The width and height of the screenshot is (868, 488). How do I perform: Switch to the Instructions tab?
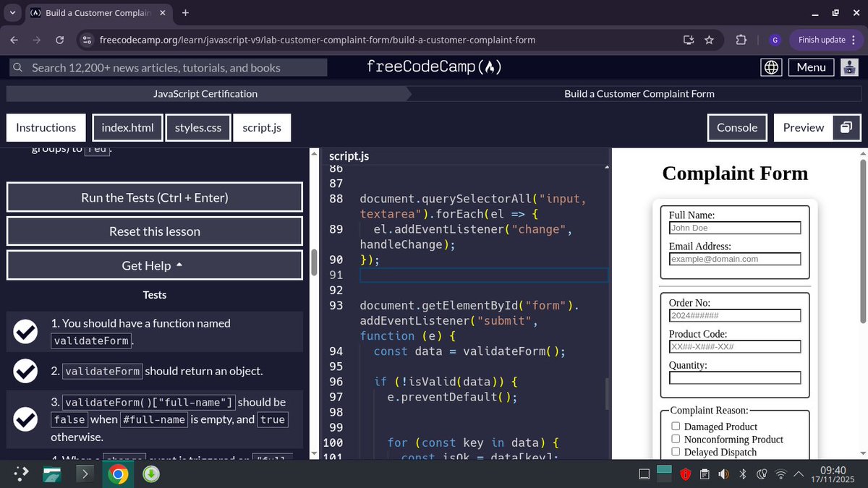46,127
